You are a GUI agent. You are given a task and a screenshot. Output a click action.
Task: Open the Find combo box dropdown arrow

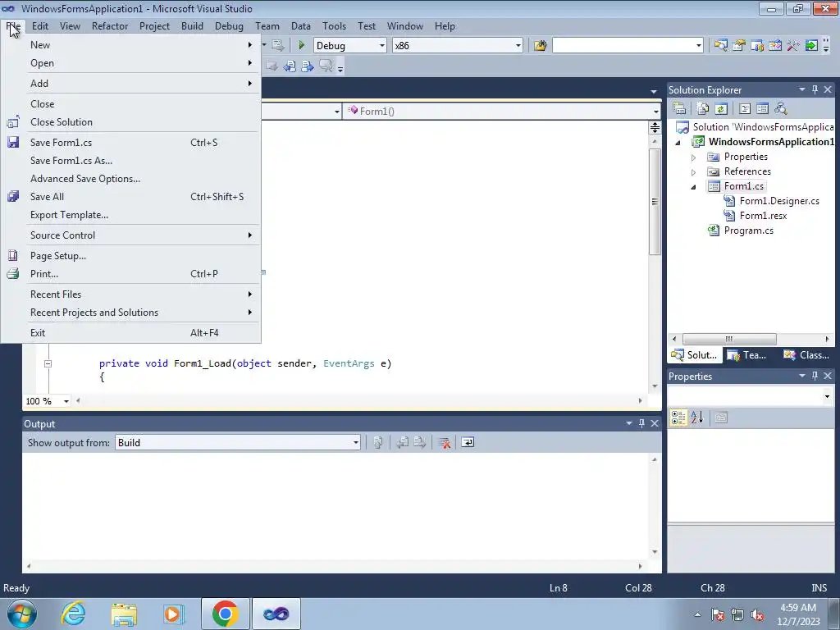point(699,46)
